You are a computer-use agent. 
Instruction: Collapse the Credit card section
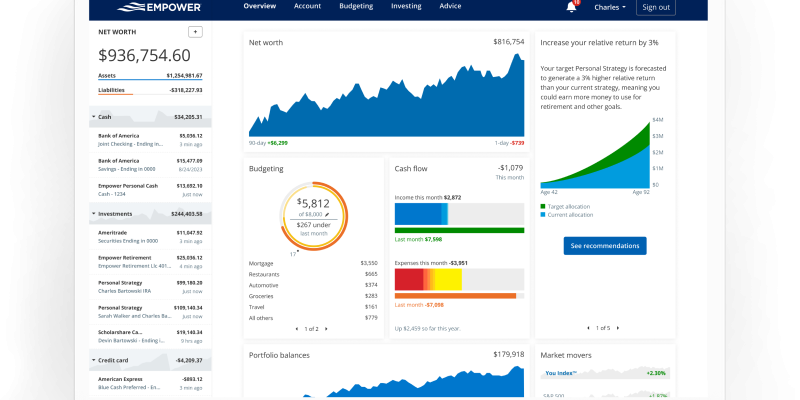(x=94, y=359)
